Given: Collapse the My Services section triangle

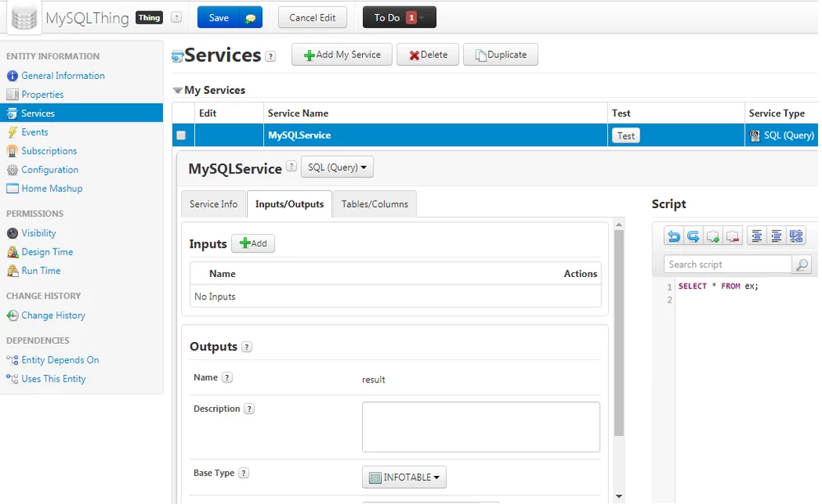Looking at the screenshot, I should point(178,90).
